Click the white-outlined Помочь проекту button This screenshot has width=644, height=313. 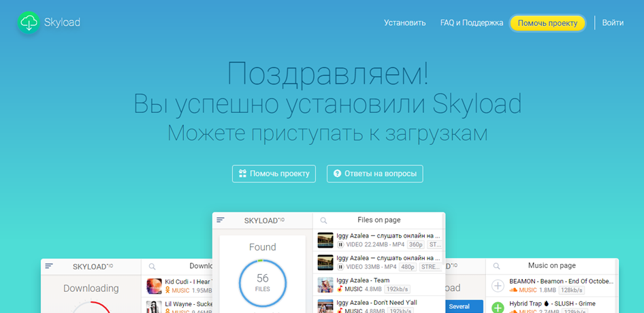(x=274, y=174)
